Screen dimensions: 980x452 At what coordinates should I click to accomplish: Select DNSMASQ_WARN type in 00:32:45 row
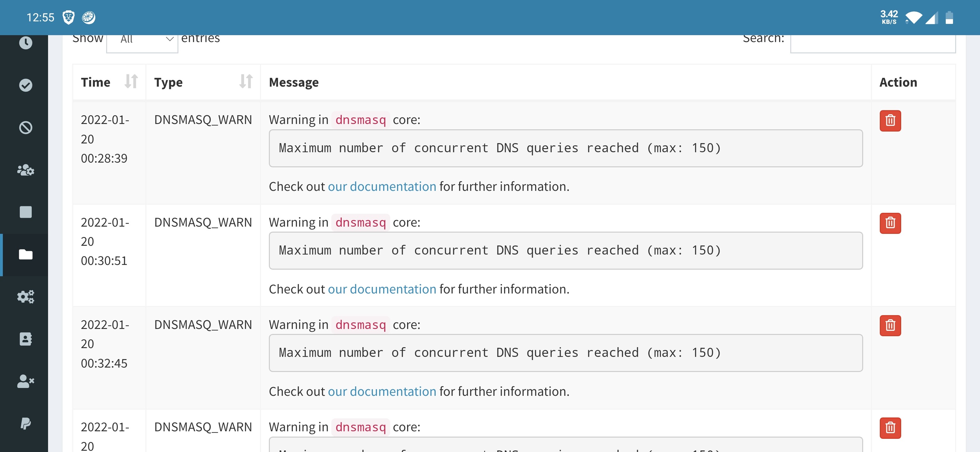(203, 325)
